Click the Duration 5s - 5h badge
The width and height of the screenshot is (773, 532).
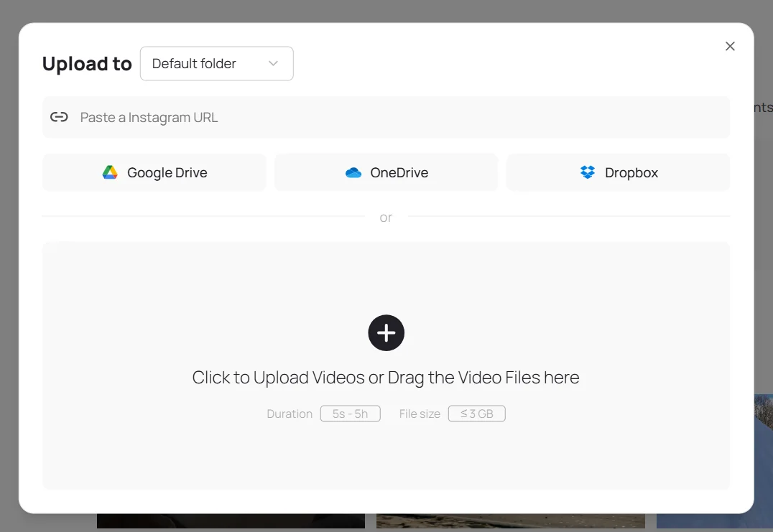[x=350, y=414]
